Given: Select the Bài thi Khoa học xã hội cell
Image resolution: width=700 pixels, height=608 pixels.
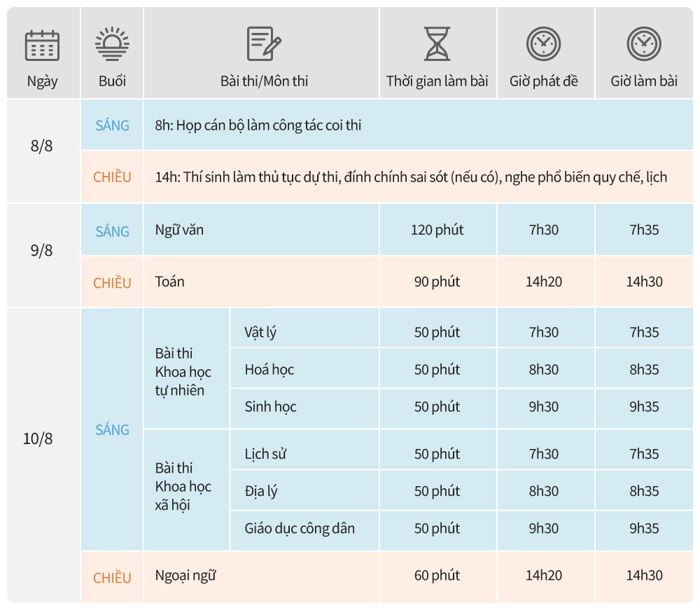Looking at the screenshot, I should point(183,486).
